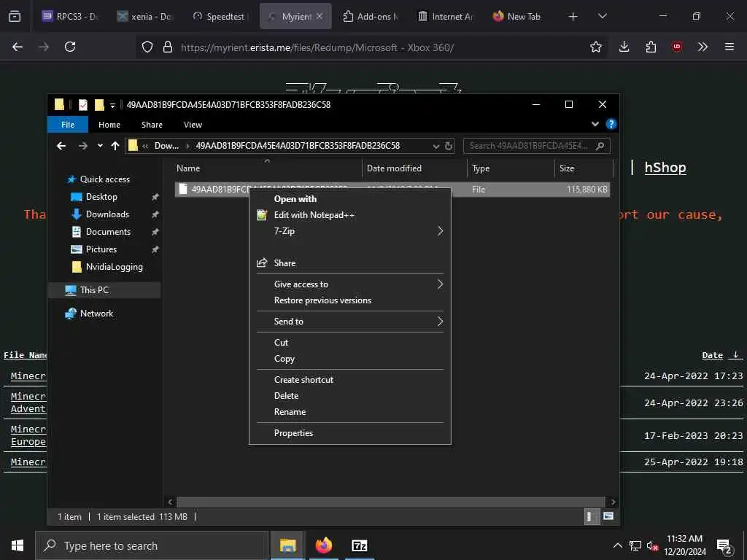Screen dimensions: 747x560
Task: Open Firefox downloads panel
Action: click(624, 47)
